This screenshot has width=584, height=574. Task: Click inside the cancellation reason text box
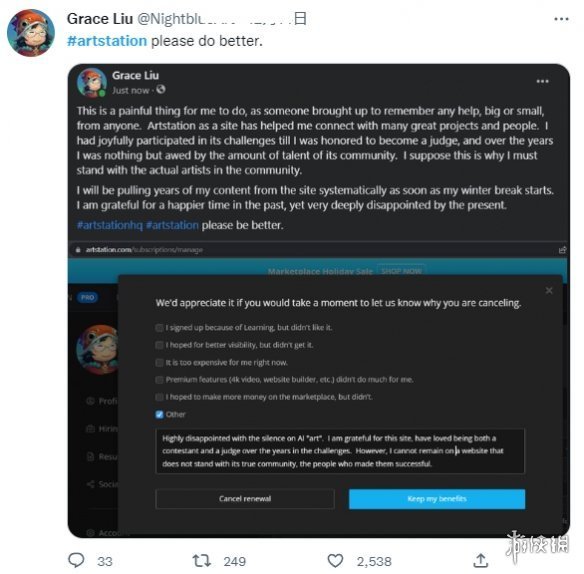340,451
